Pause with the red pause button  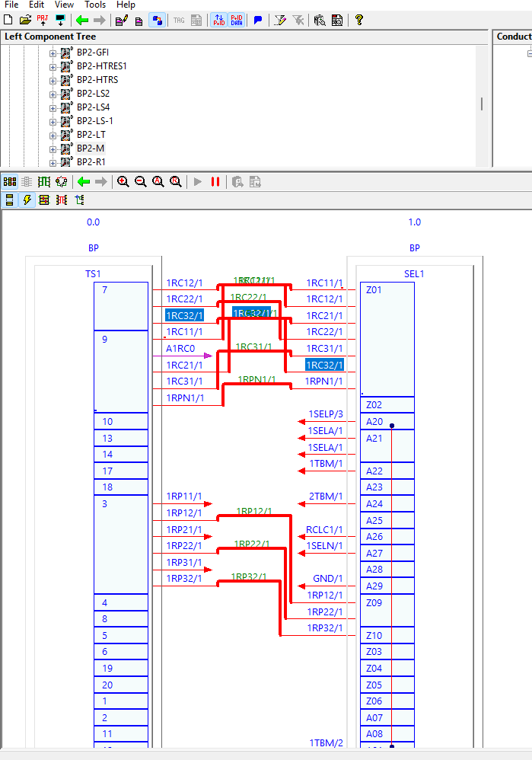[215, 182]
